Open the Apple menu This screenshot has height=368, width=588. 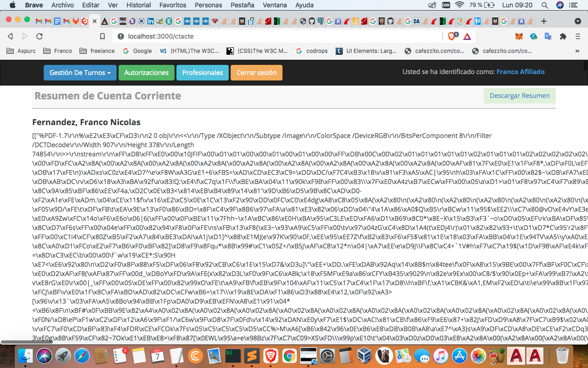[x=12, y=5]
